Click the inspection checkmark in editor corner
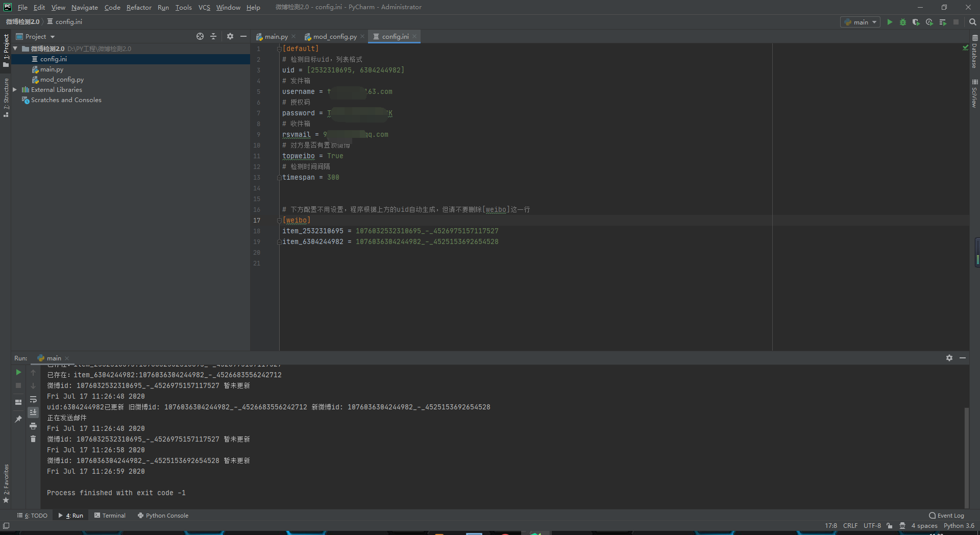 pyautogui.click(x=965, y=48)
